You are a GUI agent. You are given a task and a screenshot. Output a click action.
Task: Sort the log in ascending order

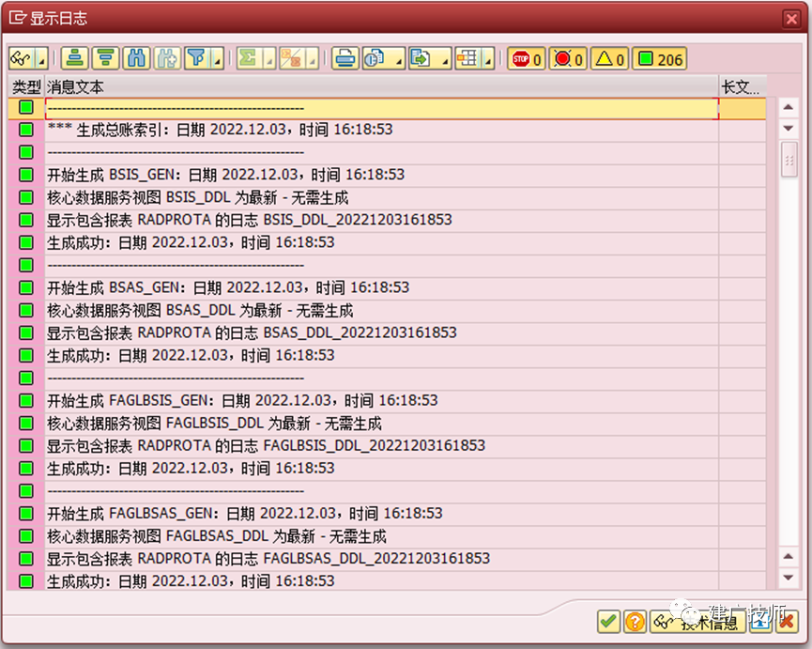75,58
